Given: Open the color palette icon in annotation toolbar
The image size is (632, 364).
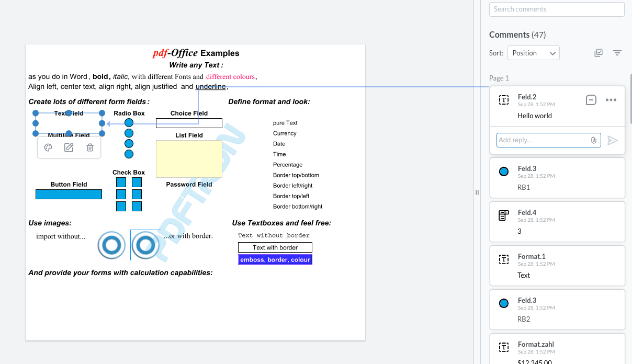Looking at the screenshot, I should [48, 147].
